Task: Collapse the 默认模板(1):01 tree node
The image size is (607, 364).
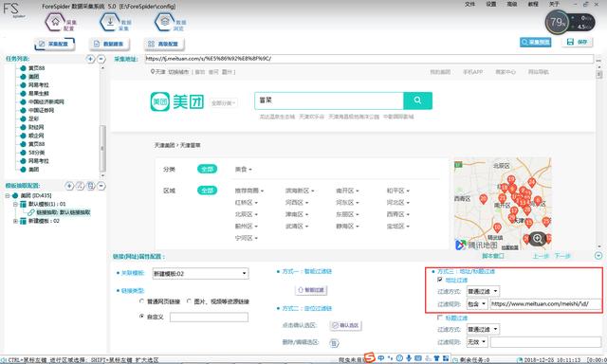Action: tap(15, 204)
